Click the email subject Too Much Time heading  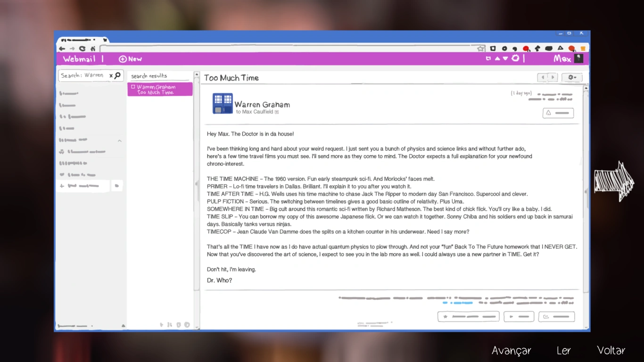pos(231,78)
